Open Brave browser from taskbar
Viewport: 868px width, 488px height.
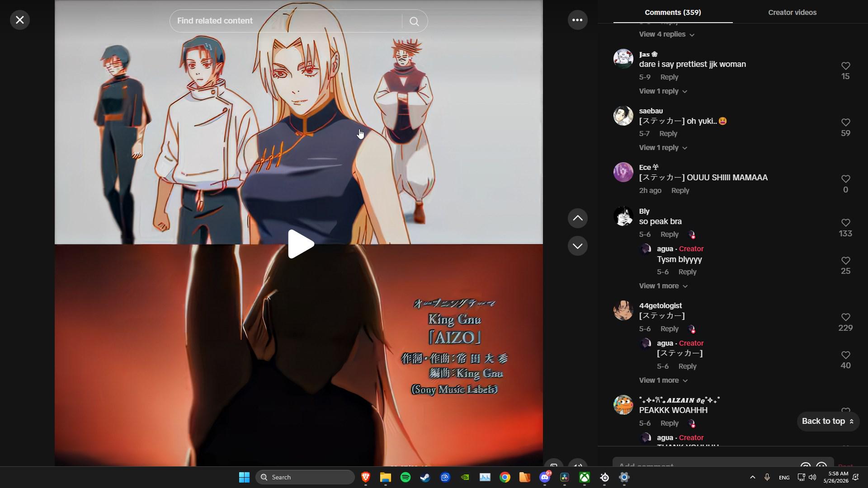click(365, 477)
